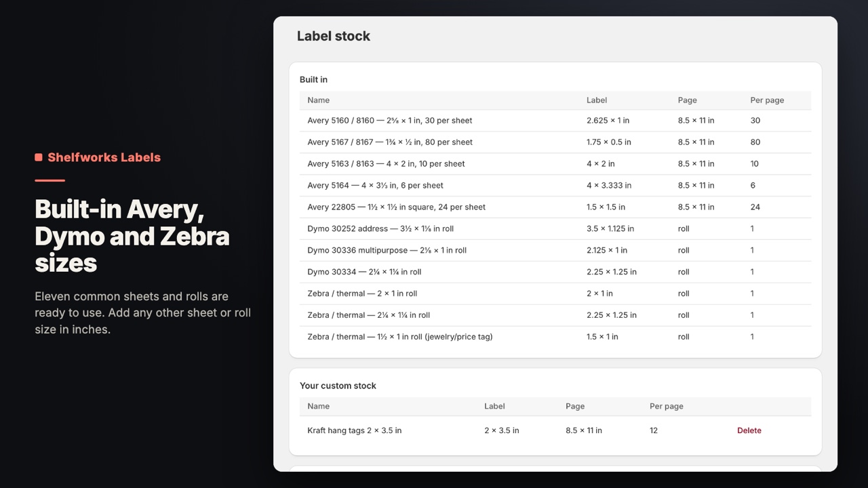Click per page value 12 for Kraft hang tags
Image resolution: width=868 pixels, height=488 pixels.
[x=654, y=430]
